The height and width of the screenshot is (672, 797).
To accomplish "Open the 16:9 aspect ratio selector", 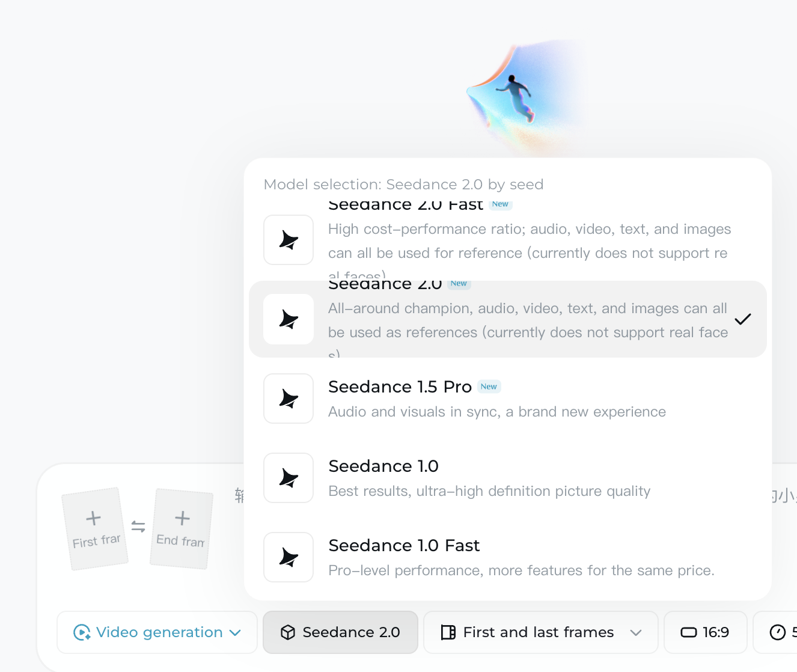I will pos(706,632).
